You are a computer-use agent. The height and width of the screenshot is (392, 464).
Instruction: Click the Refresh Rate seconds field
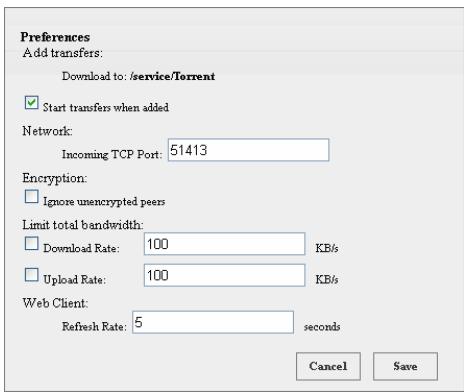tap(213, 322)
